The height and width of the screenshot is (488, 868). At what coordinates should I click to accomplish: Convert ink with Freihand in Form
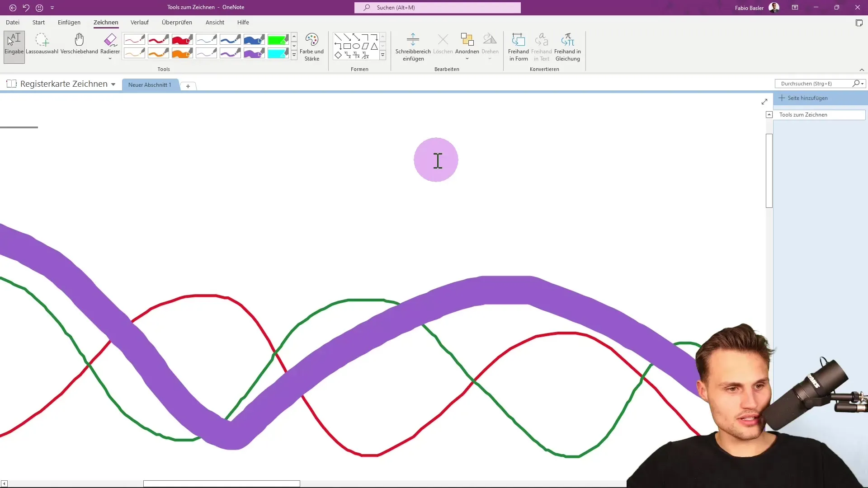click(519, 47)
